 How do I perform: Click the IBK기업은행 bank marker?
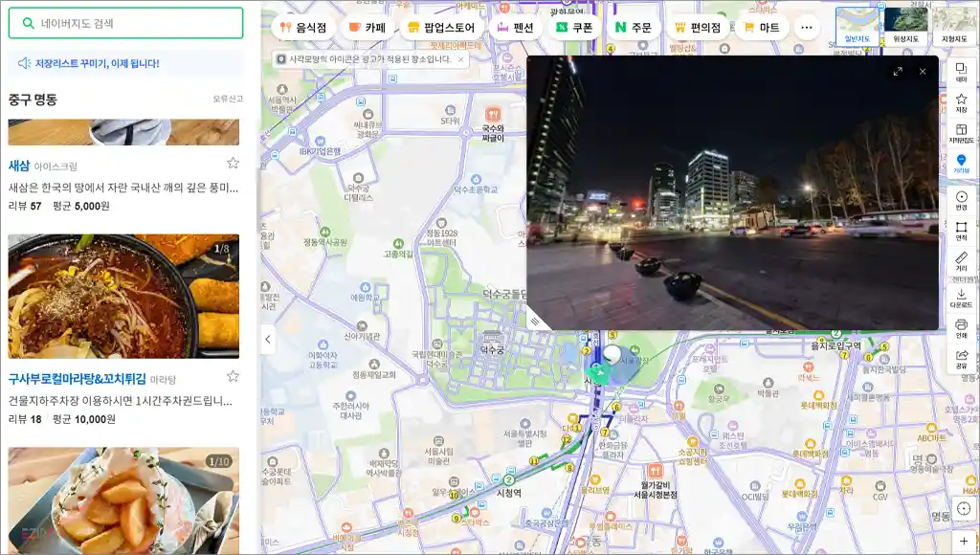(x=321, y=142)
